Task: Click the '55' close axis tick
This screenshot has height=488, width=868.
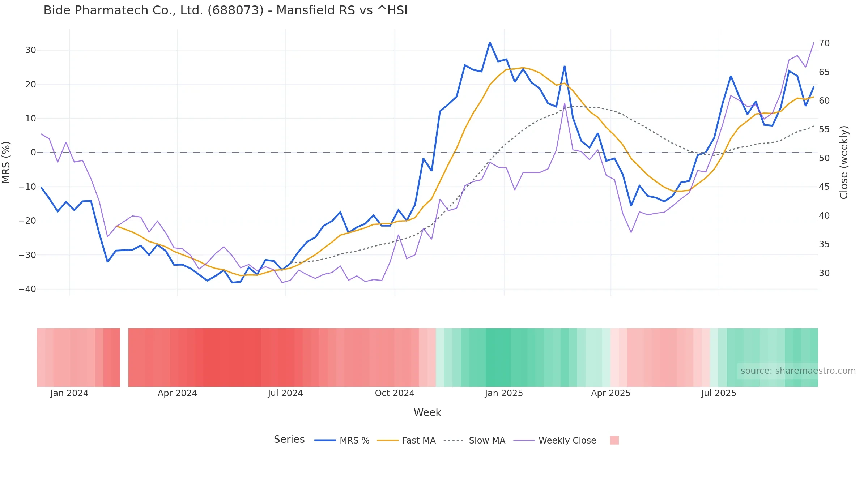Action: click(x=824, y=129)
